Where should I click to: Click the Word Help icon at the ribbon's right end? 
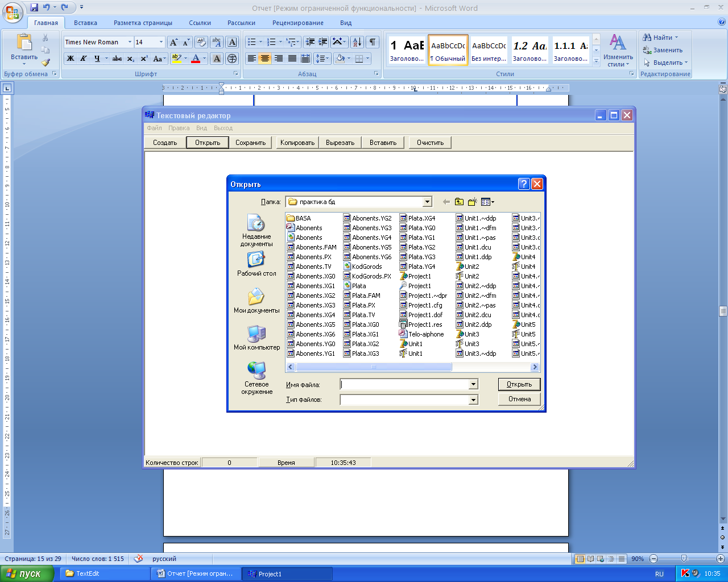point(722,23)
